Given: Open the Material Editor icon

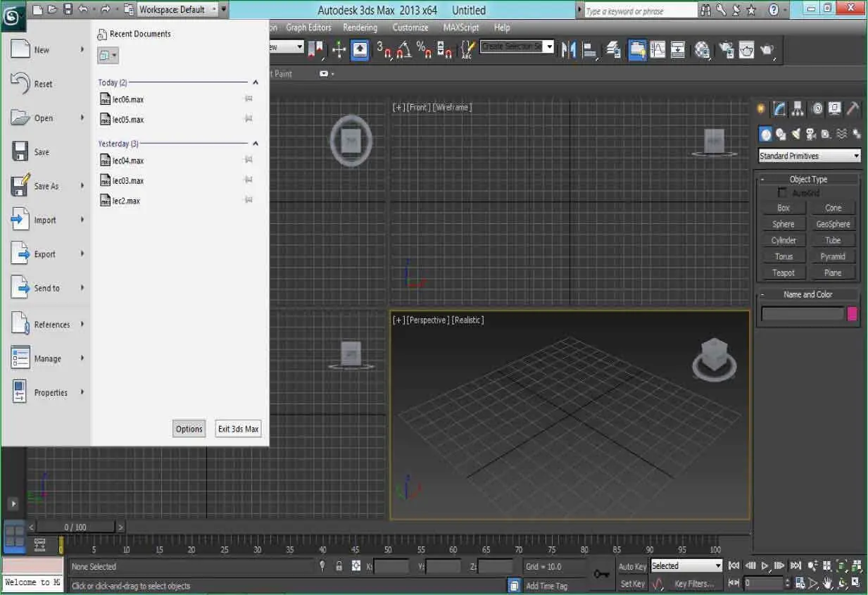Looking at the screenshot, I should pos(702,49).
